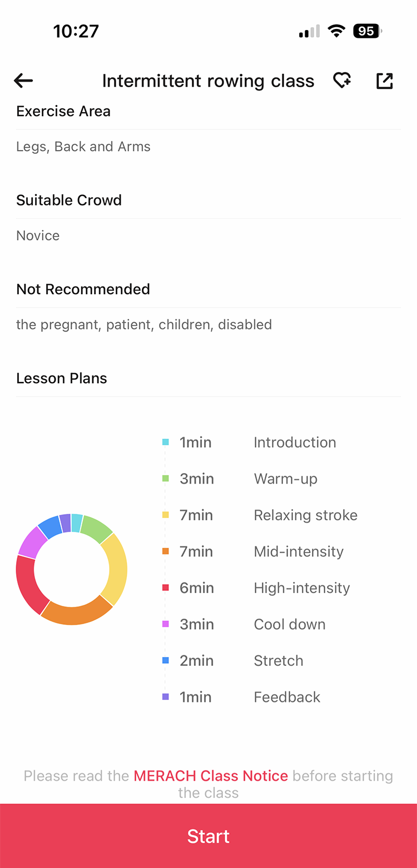Click the yellow Relaxing stroke legend square

pyautogui.click(x=166, y=515)
